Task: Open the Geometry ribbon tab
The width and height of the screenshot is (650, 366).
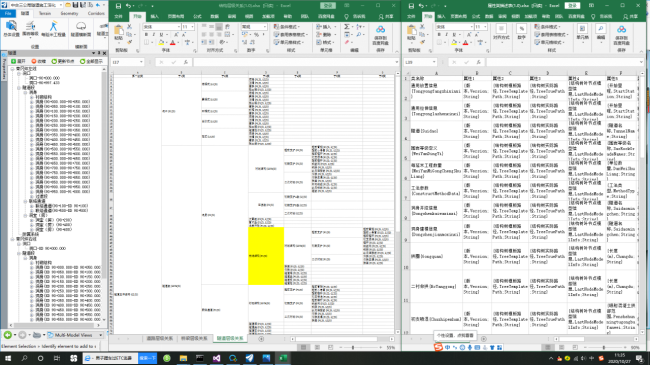Action: coord(69,13)
